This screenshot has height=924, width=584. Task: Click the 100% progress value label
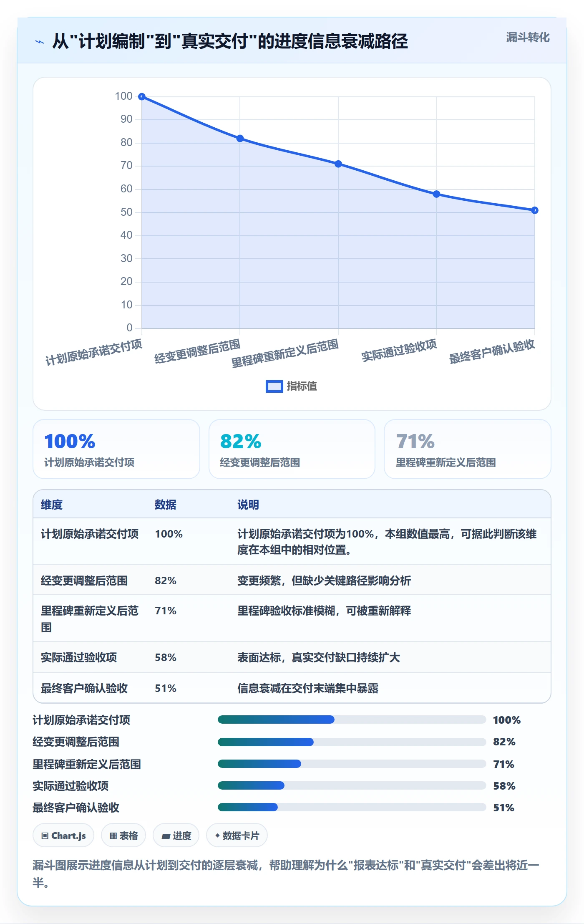(507, 720)
